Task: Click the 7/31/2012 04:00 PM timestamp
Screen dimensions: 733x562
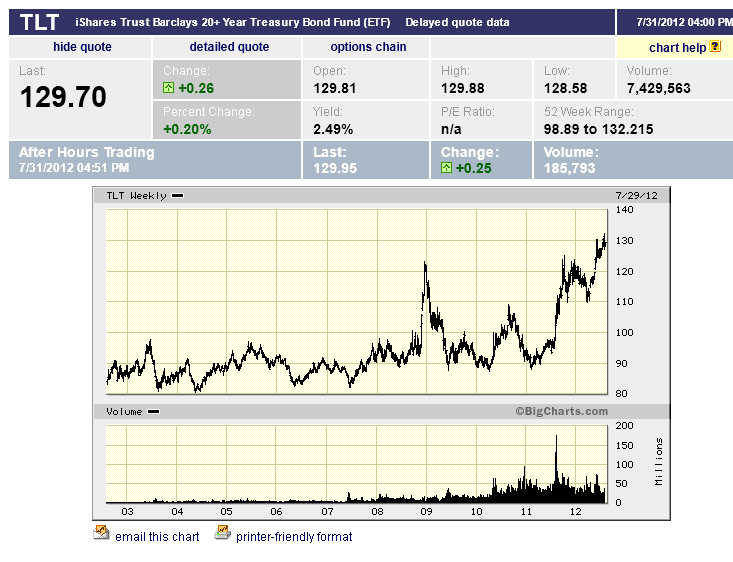Action: 684,22
